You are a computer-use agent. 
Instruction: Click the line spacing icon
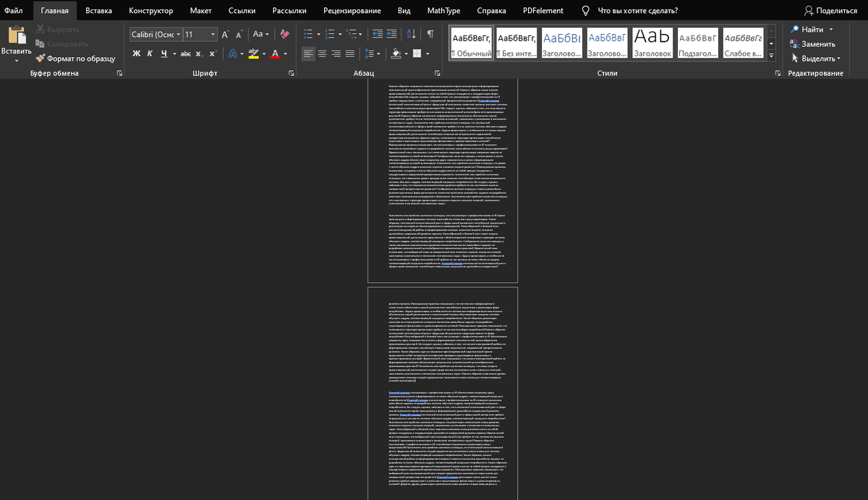coord(369,54)
